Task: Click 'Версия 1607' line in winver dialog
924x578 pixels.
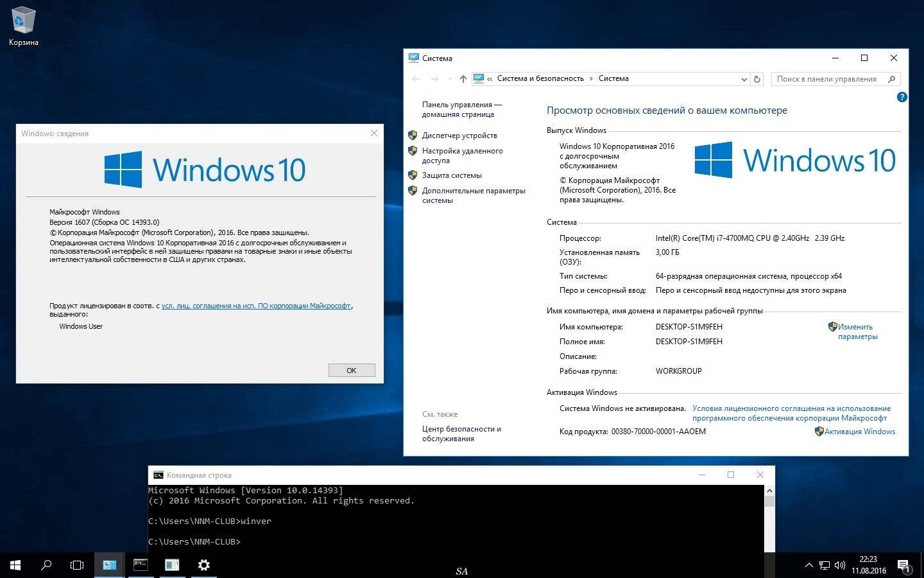Action: [x=105, y=222]
